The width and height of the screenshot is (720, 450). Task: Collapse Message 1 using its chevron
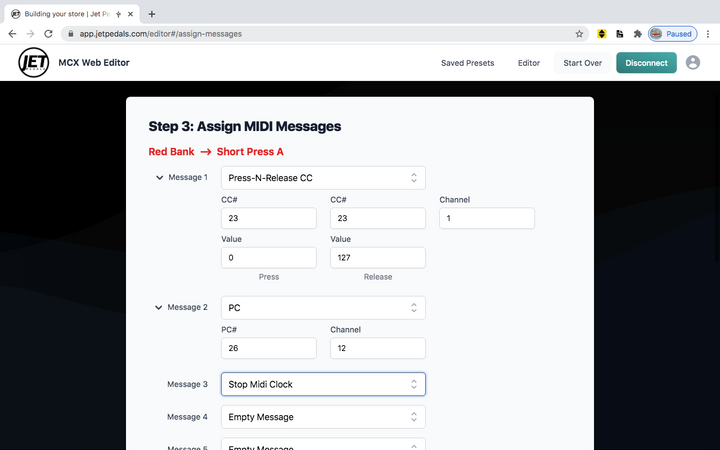(159, 178)
